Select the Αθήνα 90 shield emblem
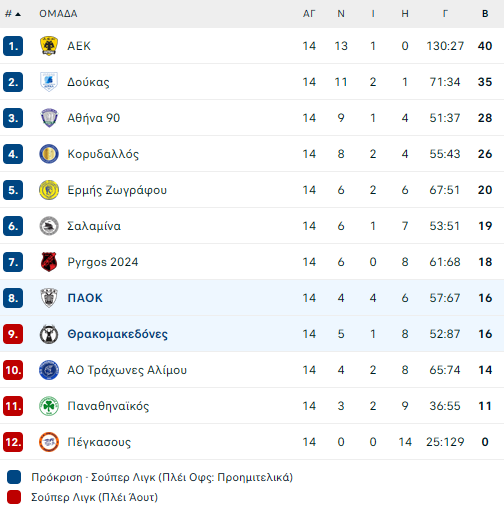 tap(49, 118)
